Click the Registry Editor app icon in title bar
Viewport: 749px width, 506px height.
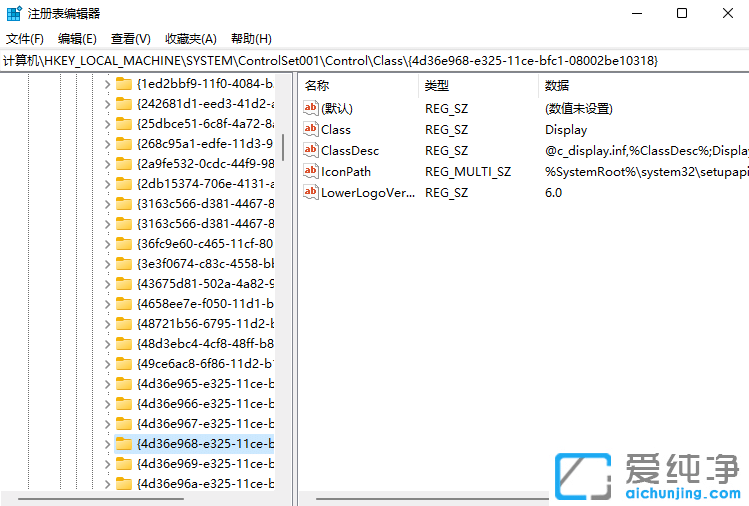pyautogui.click(x=14, y=13)
